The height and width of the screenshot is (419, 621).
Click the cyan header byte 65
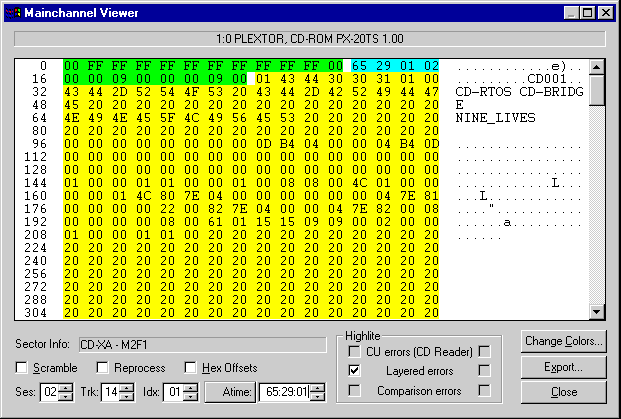359,66
